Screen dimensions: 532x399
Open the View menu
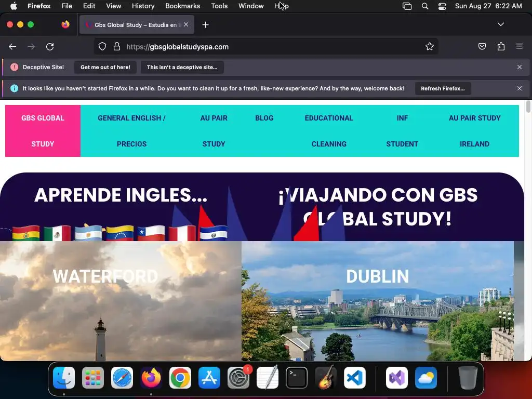pyautogui.click(x=114, y=6)
